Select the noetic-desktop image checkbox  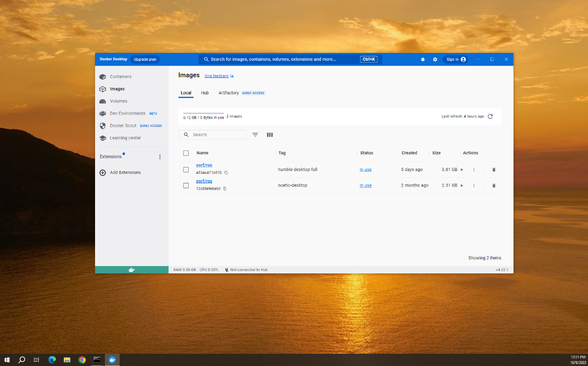coord(186,186)
